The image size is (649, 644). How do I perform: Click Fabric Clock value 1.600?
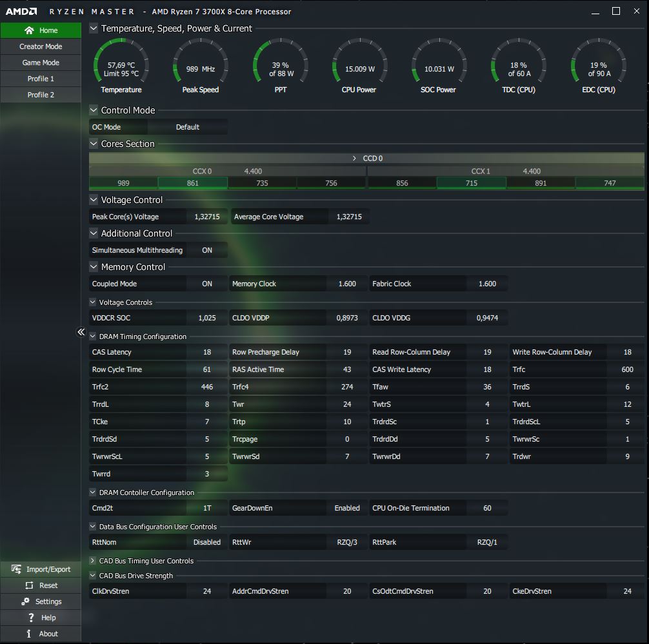coord(487,284)
